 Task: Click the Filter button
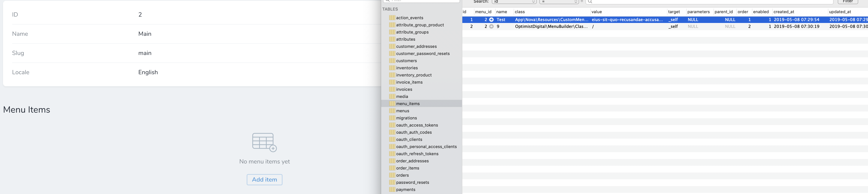point(847,1)
